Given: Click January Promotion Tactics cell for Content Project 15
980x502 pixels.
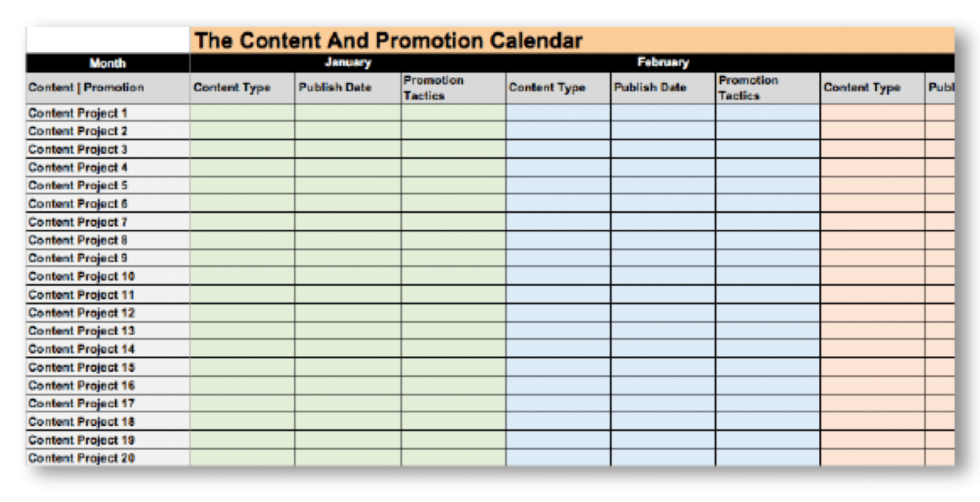Looking at the screenshot, I should point(453,367).
